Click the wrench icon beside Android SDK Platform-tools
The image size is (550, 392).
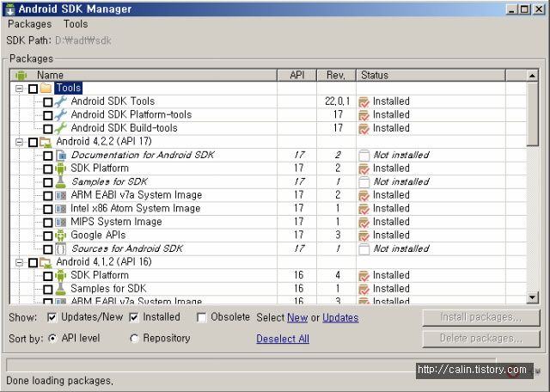60,115
